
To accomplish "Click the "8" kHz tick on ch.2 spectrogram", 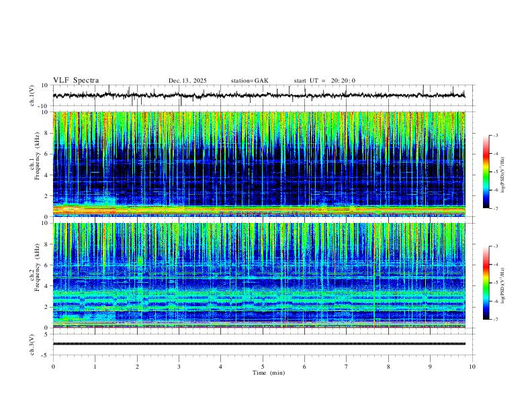I will click(x=46, y=244).
